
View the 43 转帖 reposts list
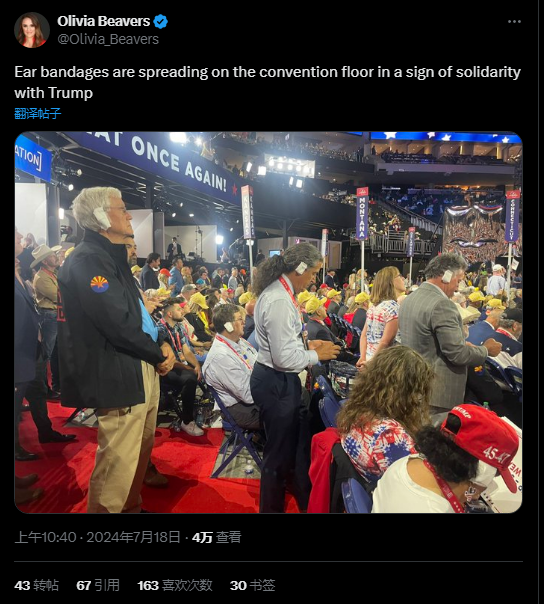(x=37, y=585)
